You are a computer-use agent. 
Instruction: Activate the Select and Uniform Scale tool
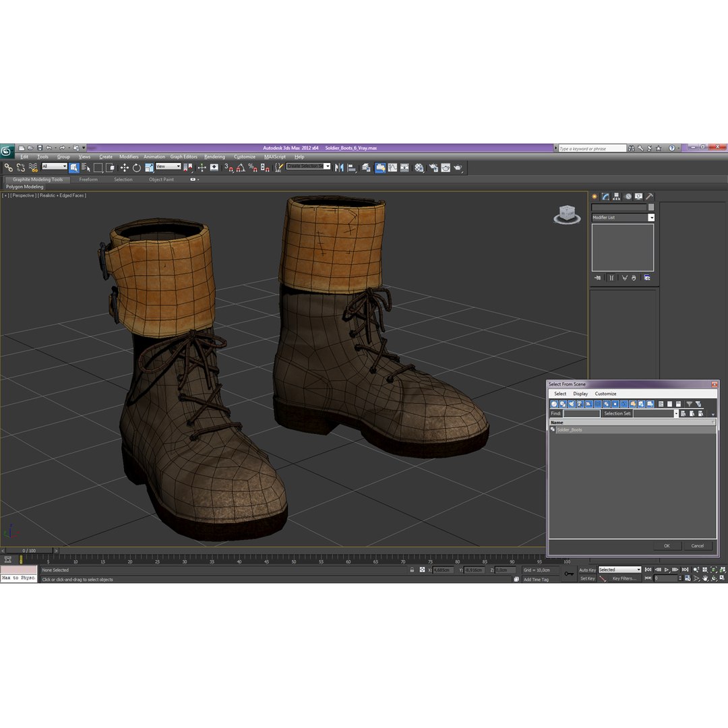148,168
